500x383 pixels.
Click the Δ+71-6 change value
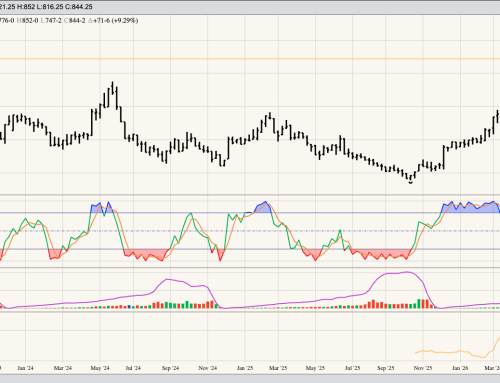(99, 21)
